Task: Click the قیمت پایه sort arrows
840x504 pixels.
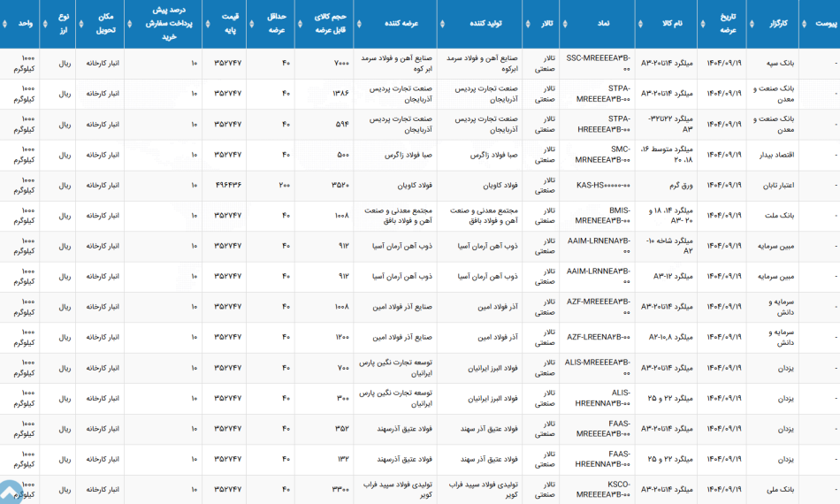Action: (208, 24)
